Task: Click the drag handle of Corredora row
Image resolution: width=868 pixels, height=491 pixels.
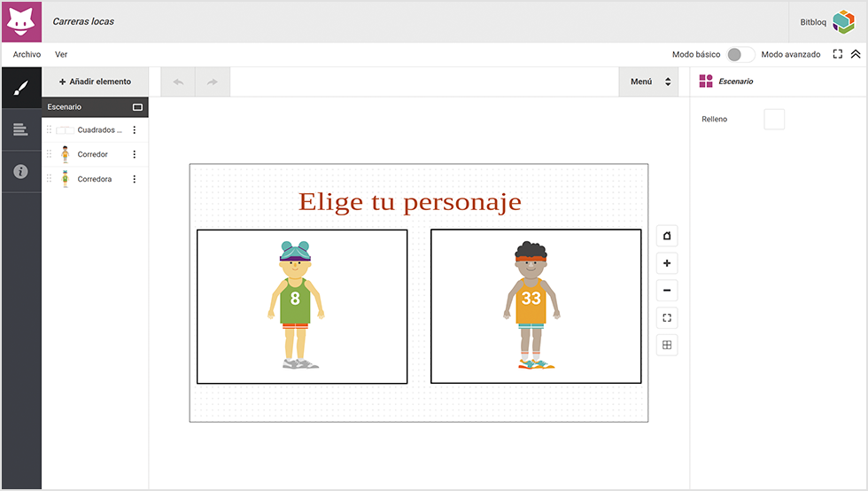Action: (x=49, y=178)
